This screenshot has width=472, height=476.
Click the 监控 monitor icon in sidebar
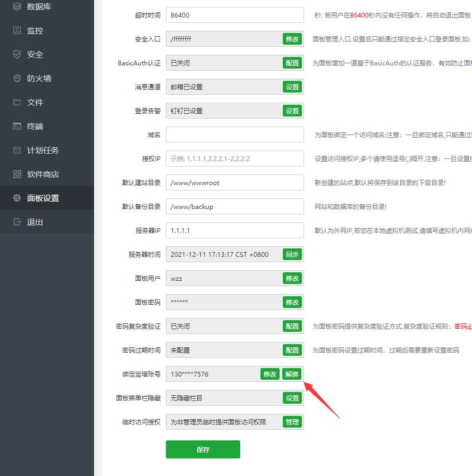pos(17,30)
